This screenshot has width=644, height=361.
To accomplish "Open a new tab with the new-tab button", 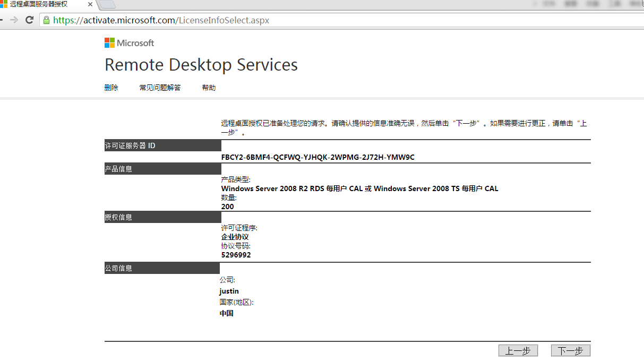I will 107,5.
